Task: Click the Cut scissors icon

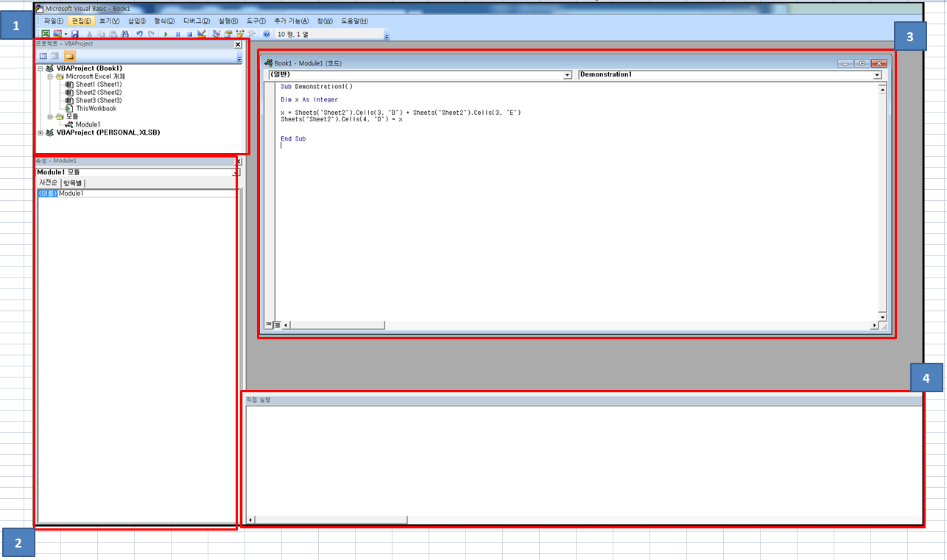Action: (89, 34)
